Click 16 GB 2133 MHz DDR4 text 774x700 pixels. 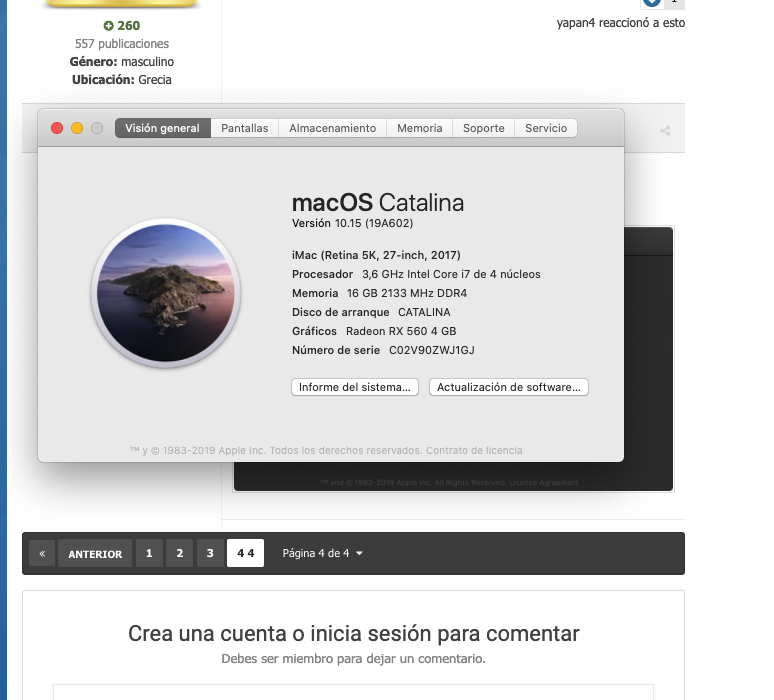407,293
